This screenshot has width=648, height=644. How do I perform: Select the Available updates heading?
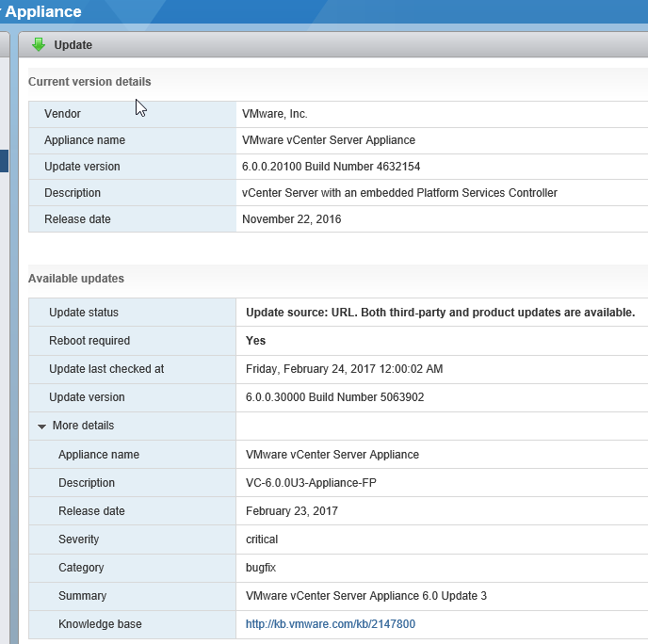pyautogui.click(x=76, y=279)
